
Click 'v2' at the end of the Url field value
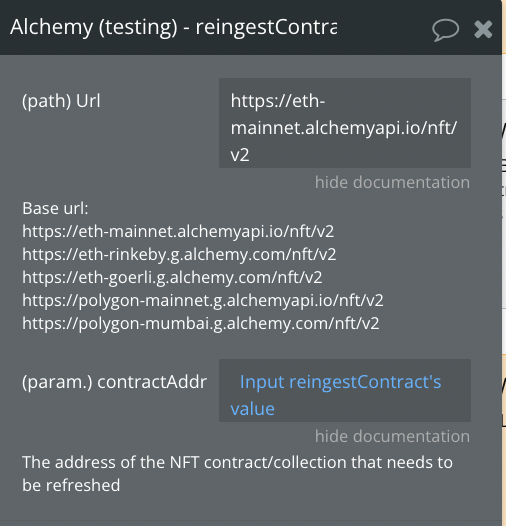pos(240,155)
